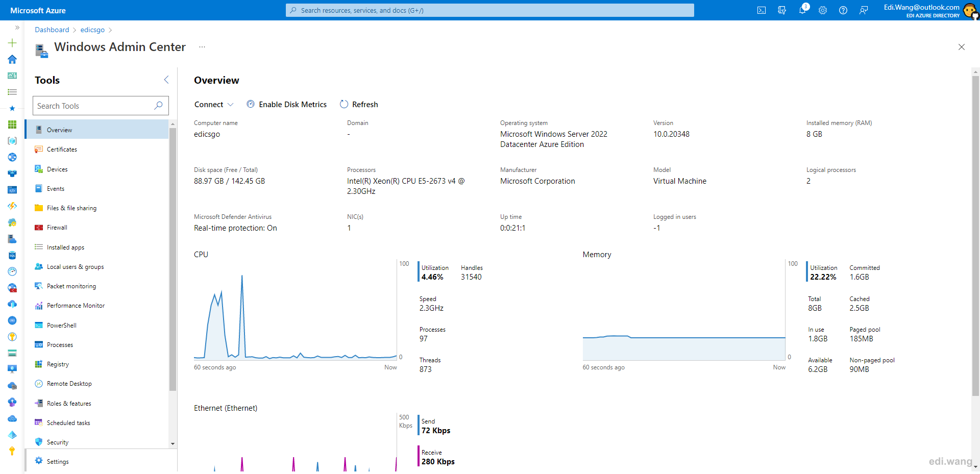Click the Receive 280 Kbps value
Image resolution: width=980 pixels, height=474 pixels.
(x=438, y=462)
